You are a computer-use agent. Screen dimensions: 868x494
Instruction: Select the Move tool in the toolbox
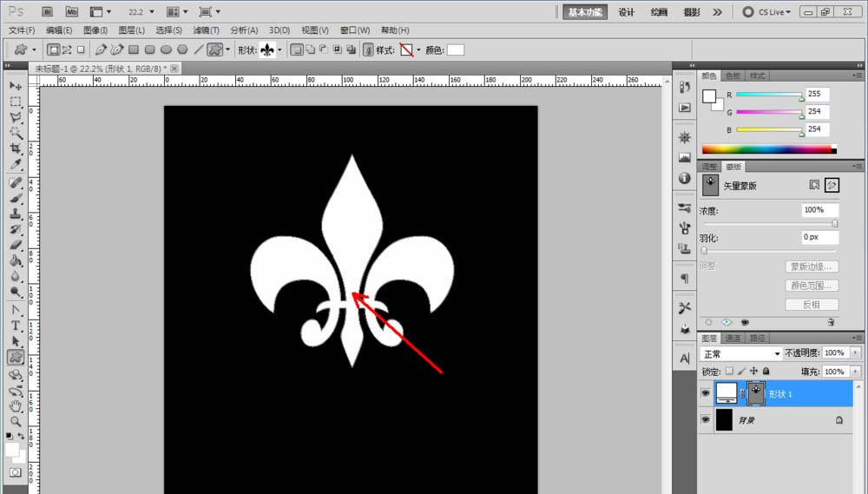pyautogui.click(x=16, y=85)
